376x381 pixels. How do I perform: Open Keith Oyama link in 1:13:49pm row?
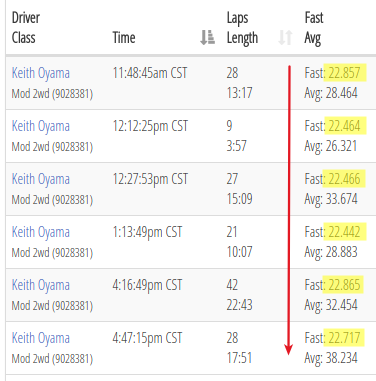pos(41,232)
